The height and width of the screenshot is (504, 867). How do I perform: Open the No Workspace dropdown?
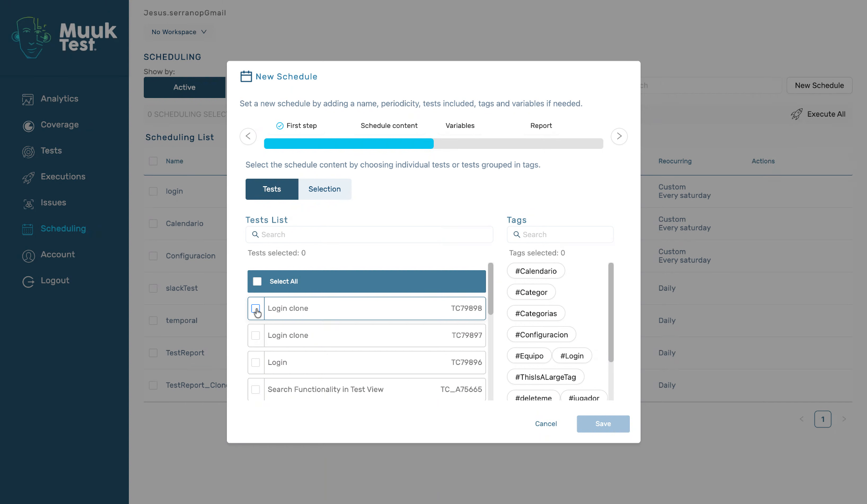179,32
